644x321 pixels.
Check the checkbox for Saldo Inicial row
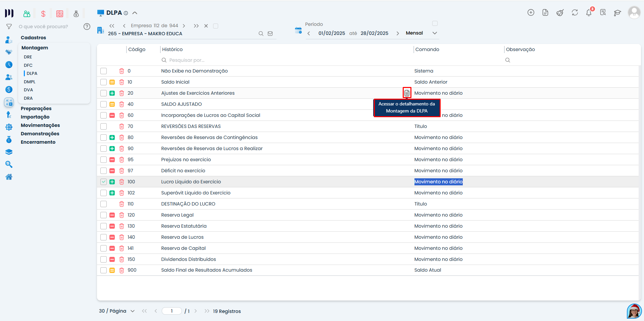(x=103, y=82)
